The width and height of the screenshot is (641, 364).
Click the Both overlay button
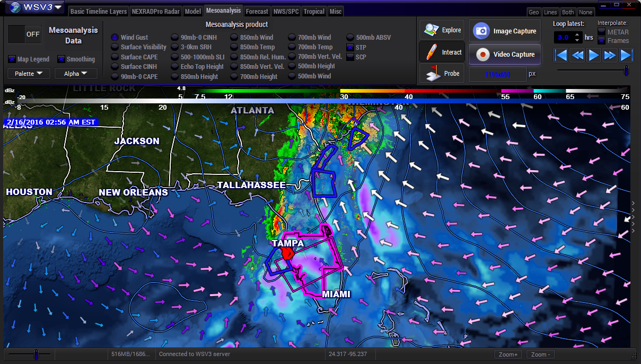coord(568,12)
